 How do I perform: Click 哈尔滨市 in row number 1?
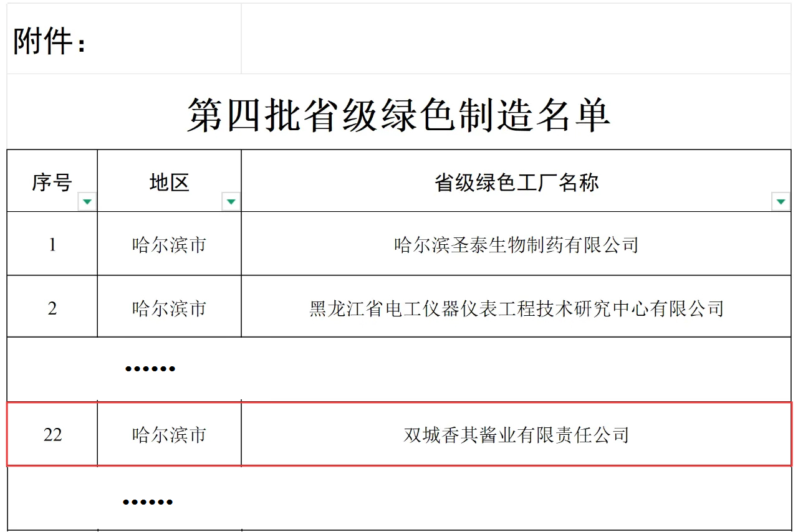coord(169,245)
